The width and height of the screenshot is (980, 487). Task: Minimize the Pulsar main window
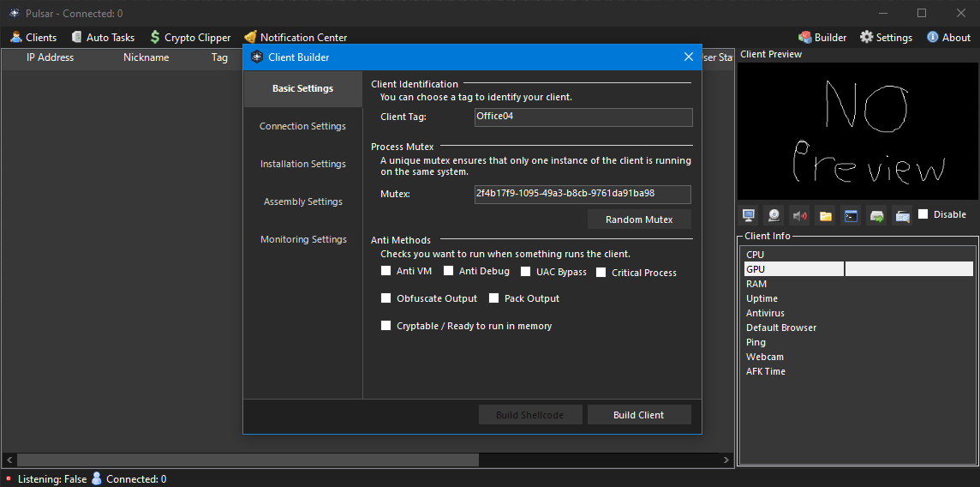[883, 13]
